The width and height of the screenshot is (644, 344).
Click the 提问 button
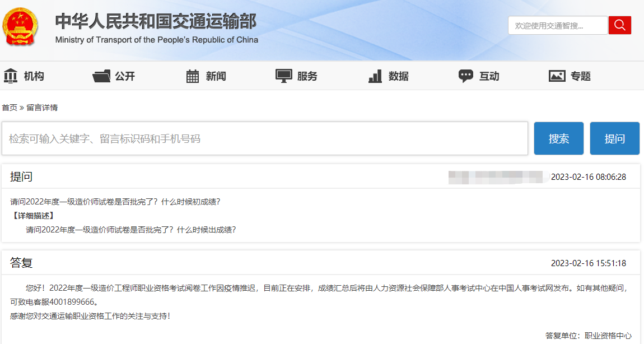[614, 138]
